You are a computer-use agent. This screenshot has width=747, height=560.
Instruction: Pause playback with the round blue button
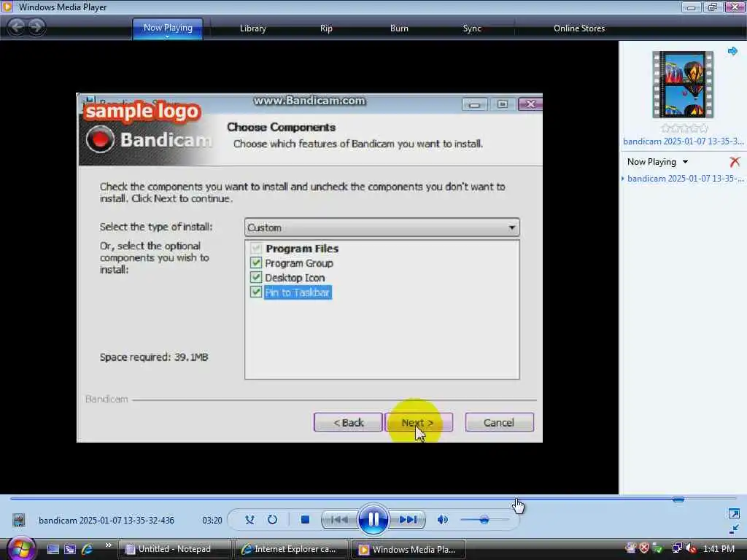pyautogui.click(x=373, y=519)
